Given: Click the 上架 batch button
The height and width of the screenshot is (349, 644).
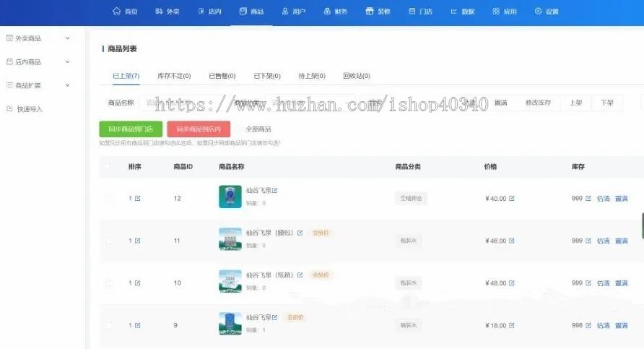Looking at the screenshot, I should coord(576,103).
